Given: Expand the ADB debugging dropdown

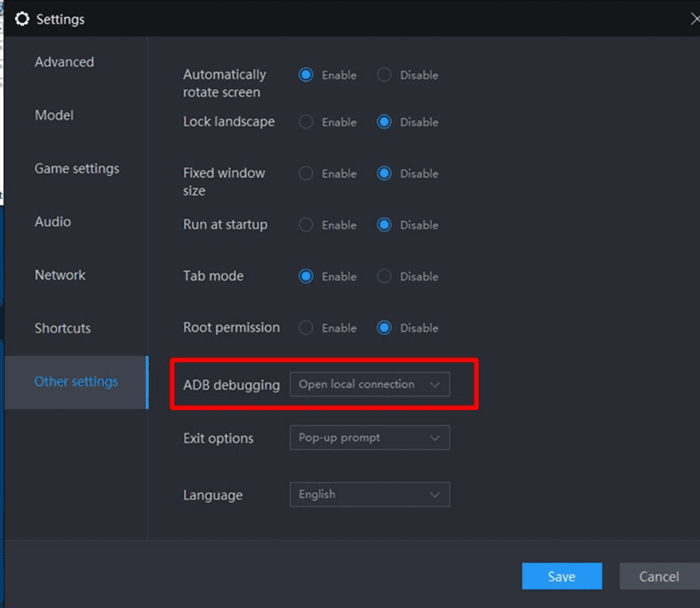Looking at the screenshot, I should pyautogui.click(x=369, y=385).
